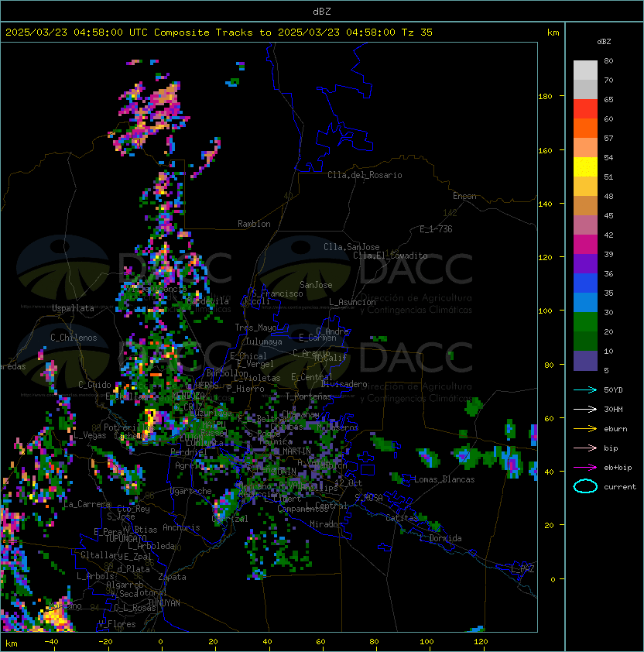This screenshot has width=644, height=652.
Task: Select the green 20-30 dBZ legend swatch
Action: [x=585, y=322]
